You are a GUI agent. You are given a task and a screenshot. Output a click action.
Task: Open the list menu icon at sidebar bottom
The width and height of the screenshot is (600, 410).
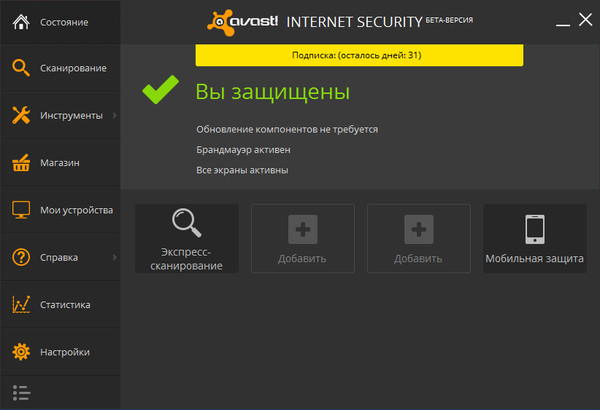coord(21,391)
